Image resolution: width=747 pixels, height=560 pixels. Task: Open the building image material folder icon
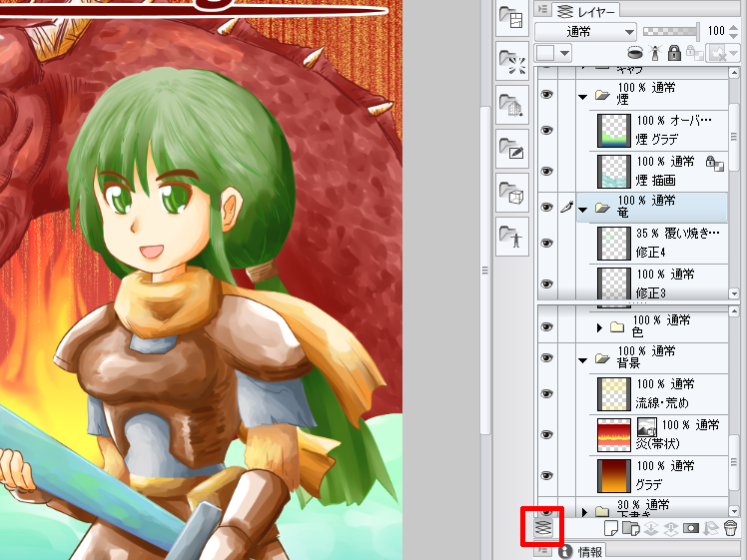point(511,105)
